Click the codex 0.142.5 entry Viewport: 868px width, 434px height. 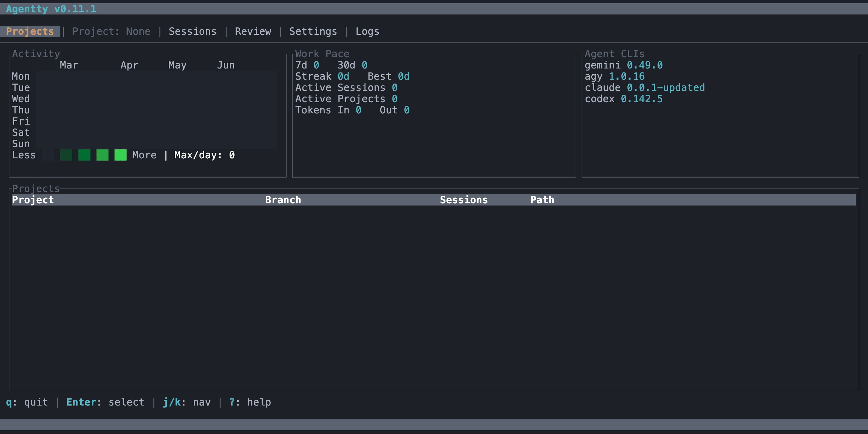pyautogui.click(x=624, y=99)
